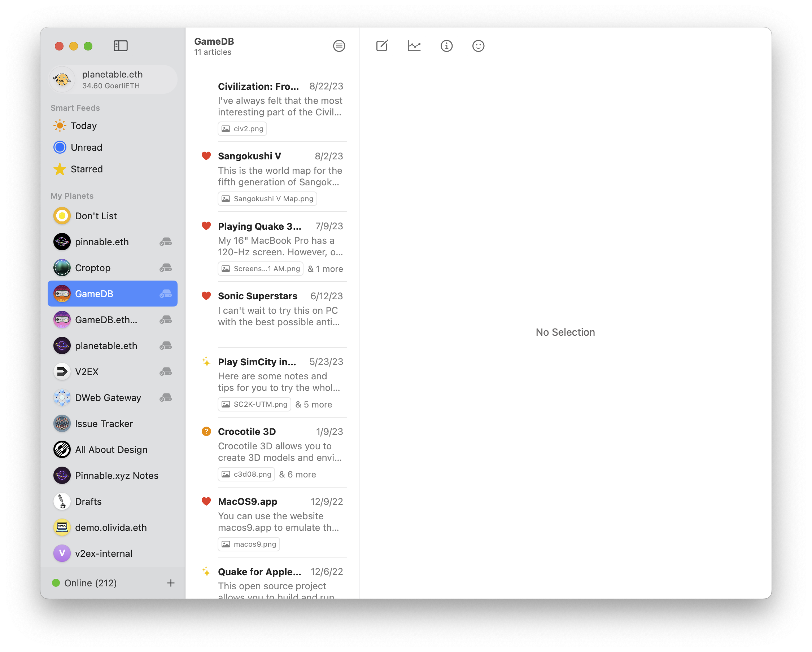Select the V2EX planet in sidebar

pos(87,371)
